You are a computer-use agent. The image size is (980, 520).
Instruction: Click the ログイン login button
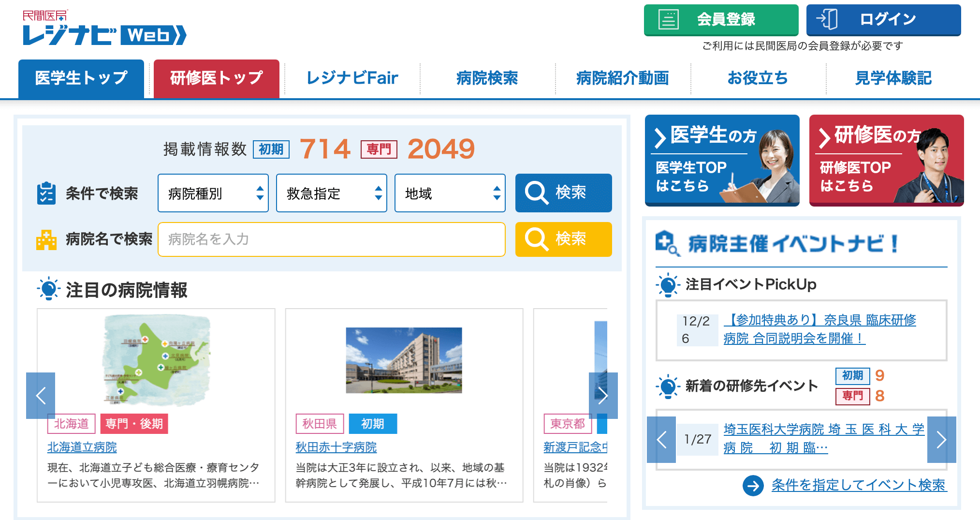[x=883, y=20]
